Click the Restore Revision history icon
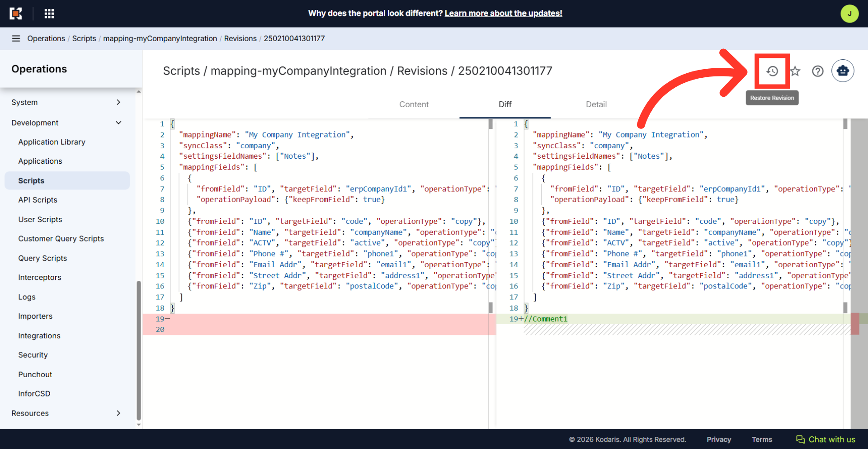The image size is (868, 449). point(772,71)
